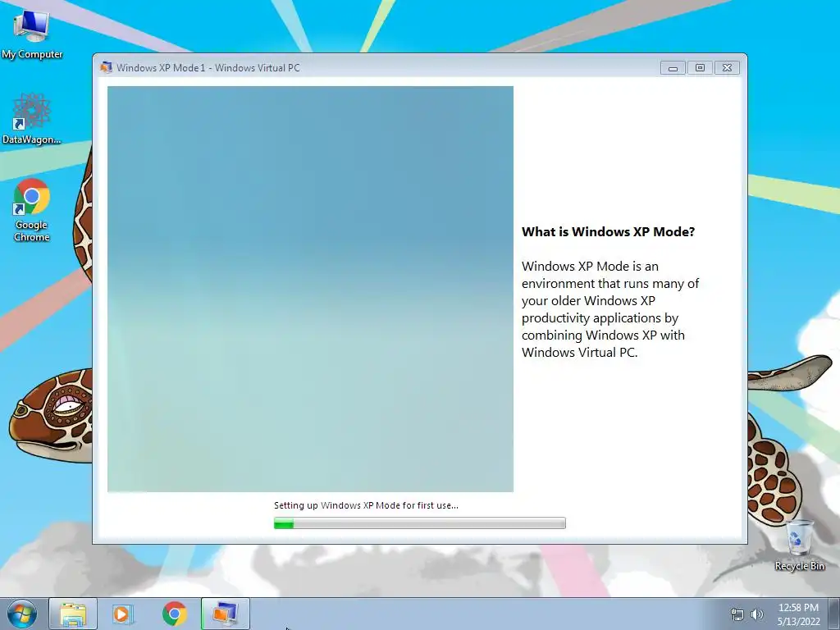Launch Windows Media Player from the taskbar
Screen dimensions: 840x630
coord(122,614)
